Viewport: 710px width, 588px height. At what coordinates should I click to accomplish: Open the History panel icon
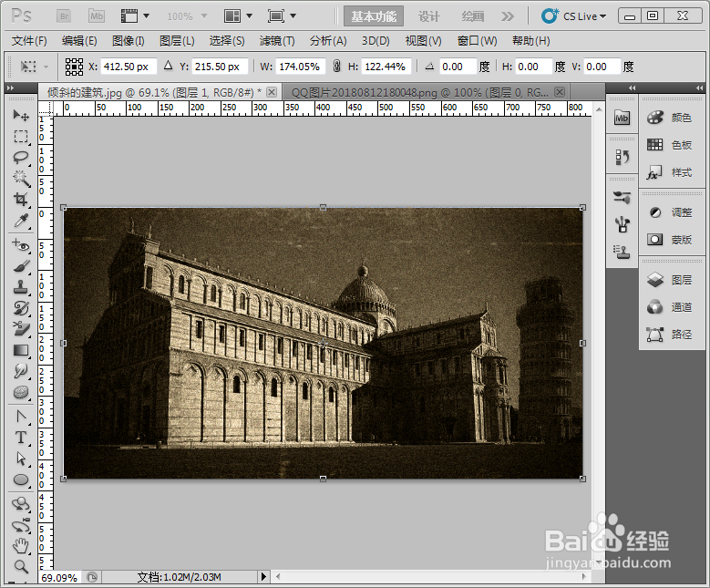[622, 158]
